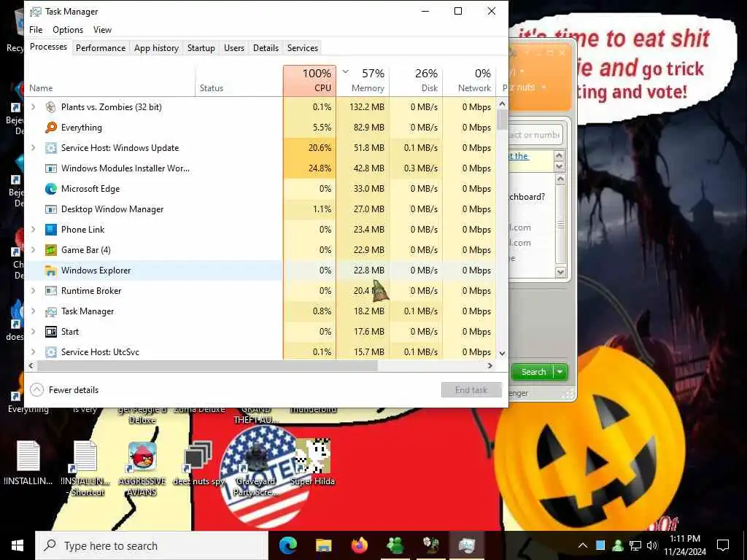The height and width of the screenshot is (560, 747).
Task: Click the green Search button in messenger
Action: (x=533, y=372)
